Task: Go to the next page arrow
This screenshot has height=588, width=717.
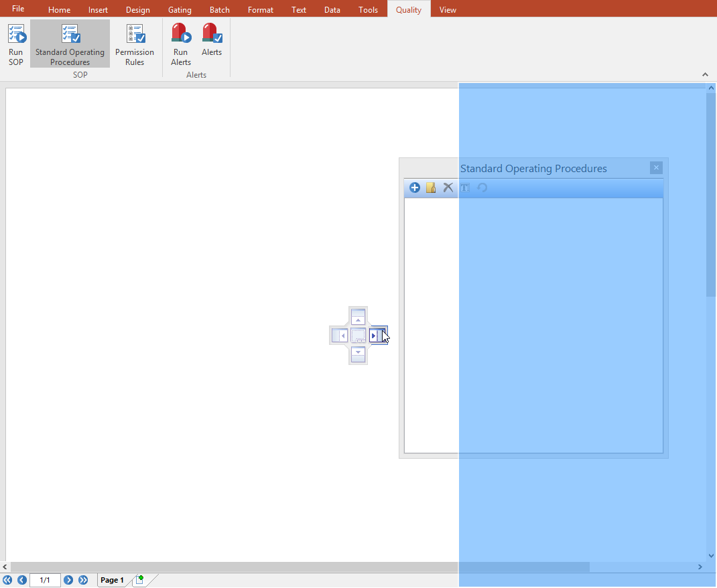Action: (68, 580)
